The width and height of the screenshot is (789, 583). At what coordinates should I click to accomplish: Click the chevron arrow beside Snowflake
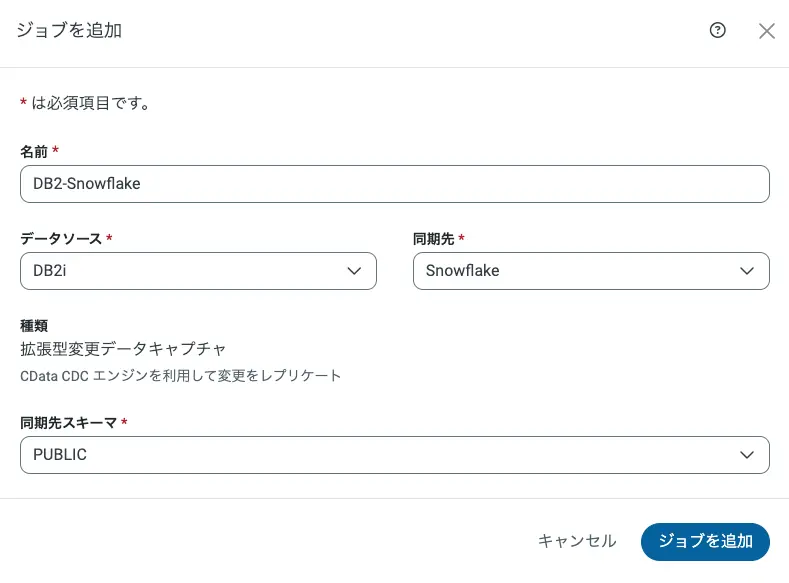[x=747, y=271]
